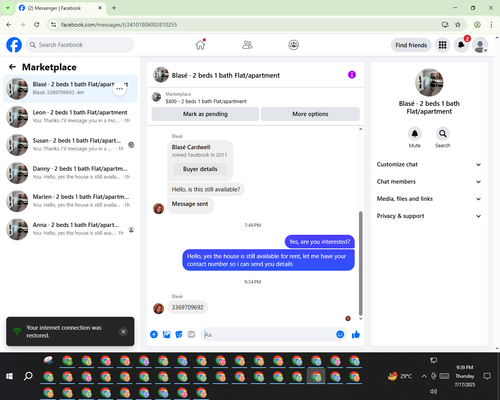Click the phone number message 3369709692

point(187,307)
